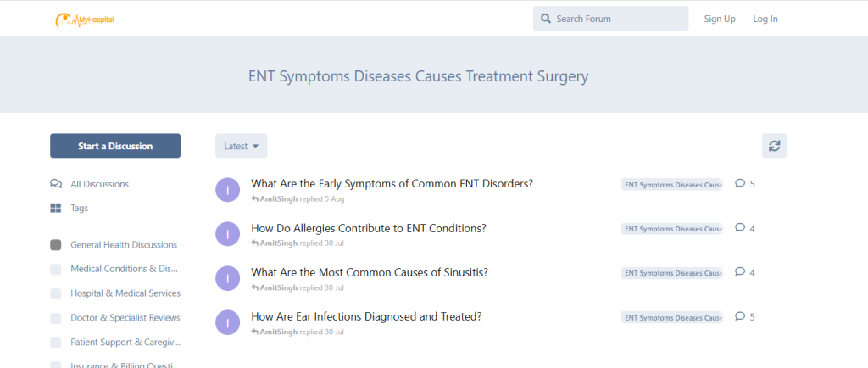Open Doctor & Specialist Reviews tag
868x368 pixels.
click(x=125, y=318)
